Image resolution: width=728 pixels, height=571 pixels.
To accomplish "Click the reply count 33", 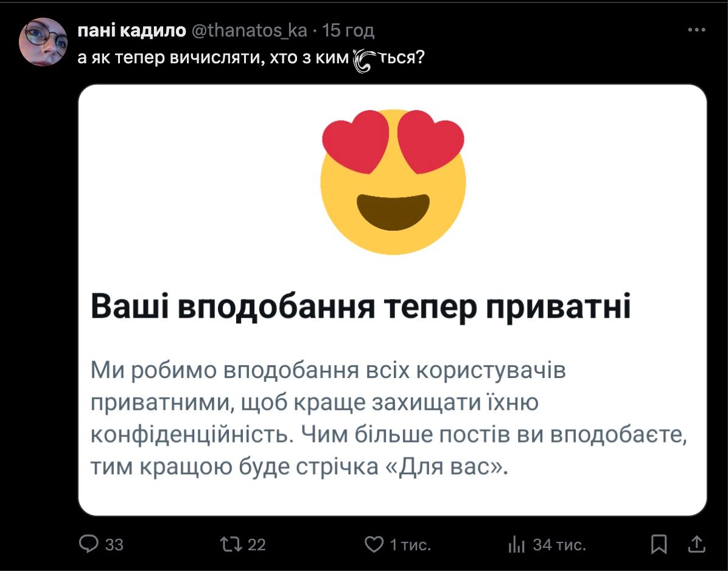I will coord(114,545).
